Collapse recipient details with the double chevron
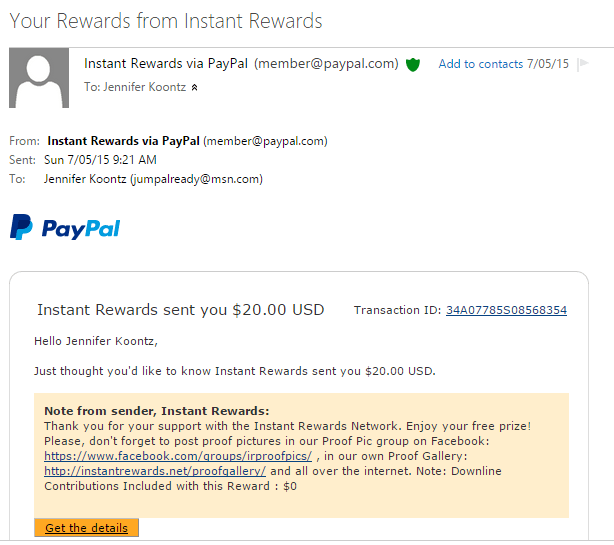 (x=194, y=88)
